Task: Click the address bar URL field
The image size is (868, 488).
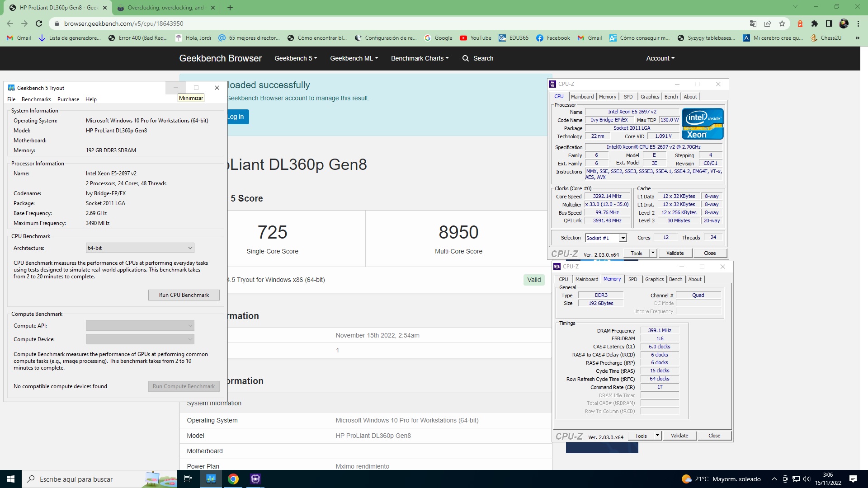Action: pos(398,23)
